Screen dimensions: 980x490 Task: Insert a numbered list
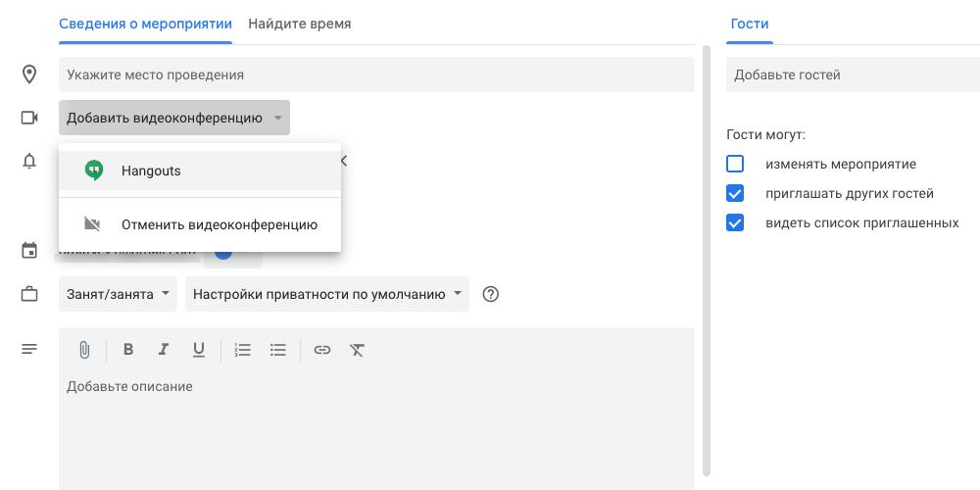point(242,350)
